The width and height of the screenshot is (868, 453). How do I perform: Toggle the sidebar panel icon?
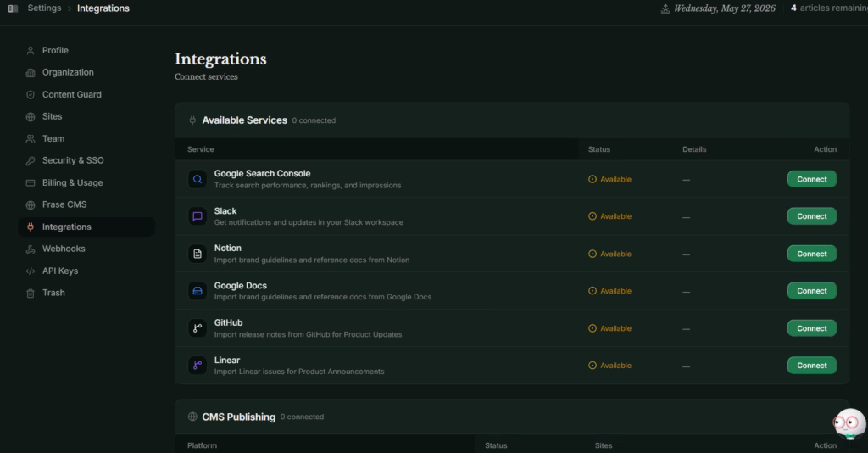[x=13, y=8]
